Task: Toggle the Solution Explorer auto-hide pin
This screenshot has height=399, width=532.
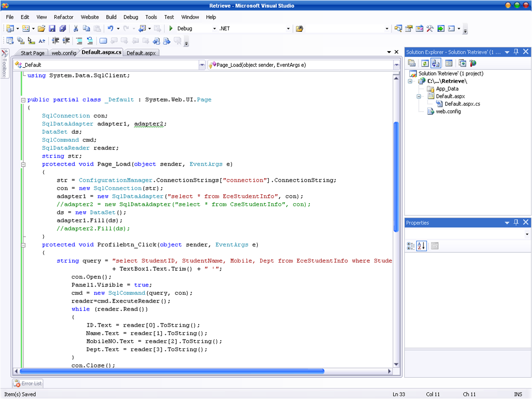Action: coord(516,52)
